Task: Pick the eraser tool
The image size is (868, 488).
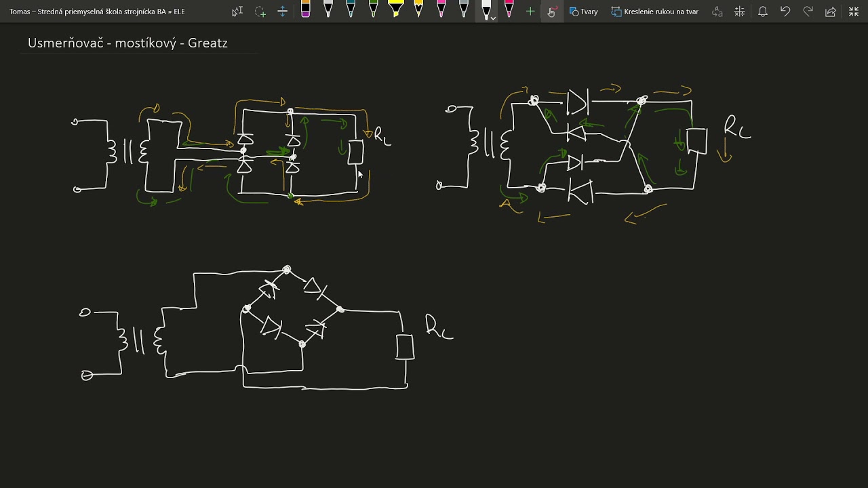Action: click(x=306, y=9)
